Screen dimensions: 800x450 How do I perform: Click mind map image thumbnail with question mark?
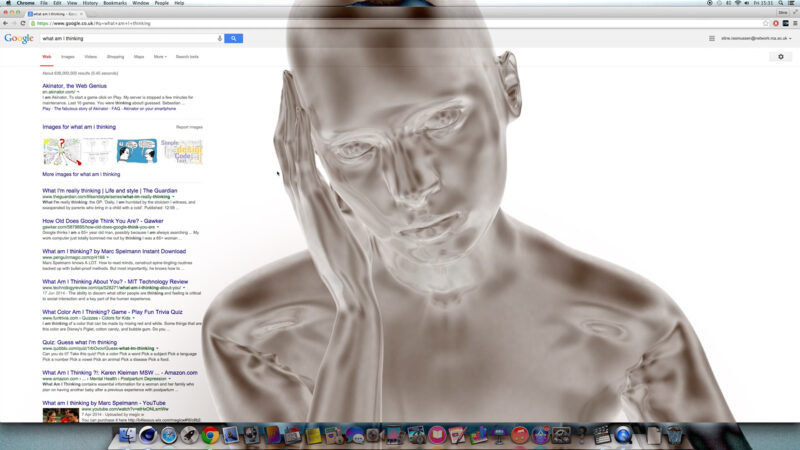[x=62, y=151]
